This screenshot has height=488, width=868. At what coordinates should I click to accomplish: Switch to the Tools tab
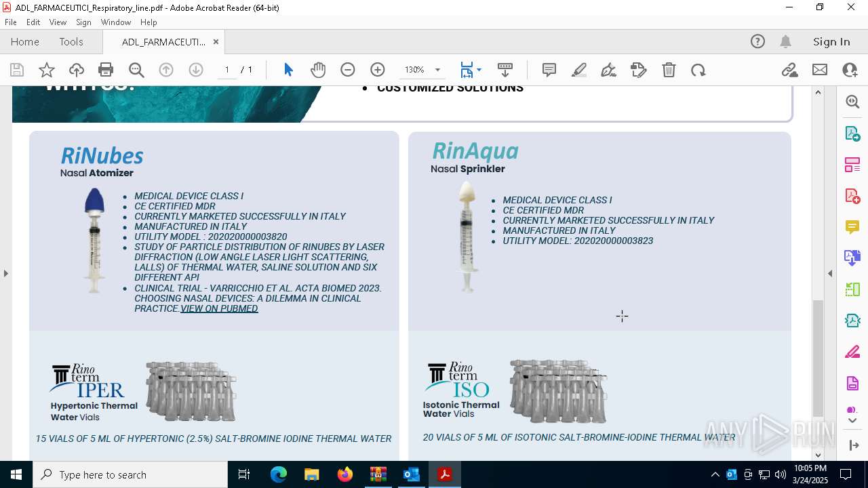coord(71,42)
